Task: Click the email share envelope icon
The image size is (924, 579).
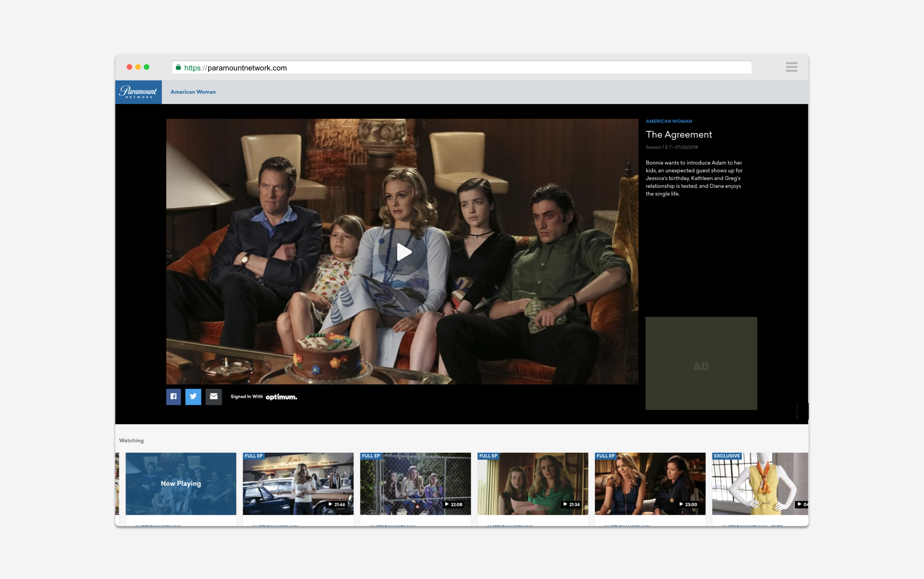Action: point(213,396)
